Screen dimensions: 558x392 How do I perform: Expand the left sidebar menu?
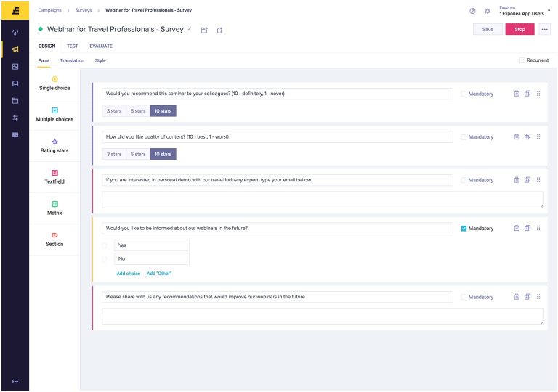tap(15, 381)
